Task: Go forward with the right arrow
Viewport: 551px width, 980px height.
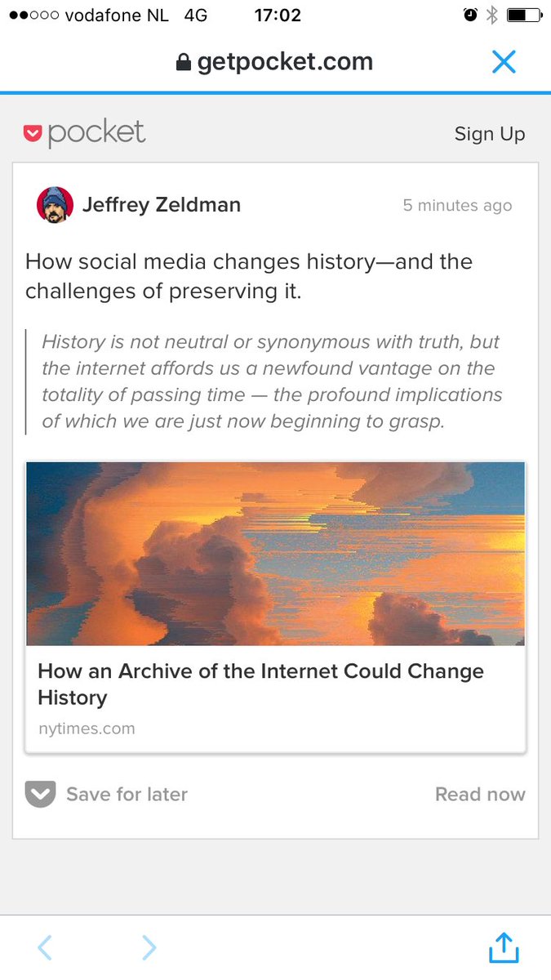Action: 149,947
